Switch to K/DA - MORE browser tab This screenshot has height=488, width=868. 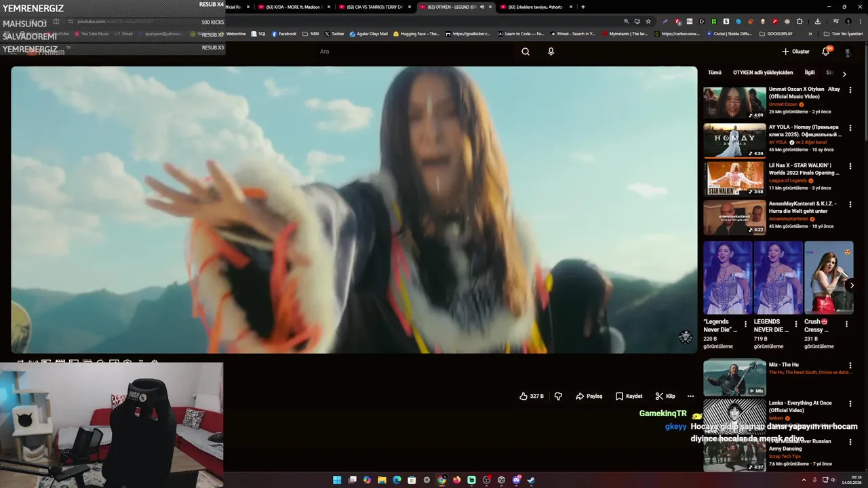[x=293, y=7]
